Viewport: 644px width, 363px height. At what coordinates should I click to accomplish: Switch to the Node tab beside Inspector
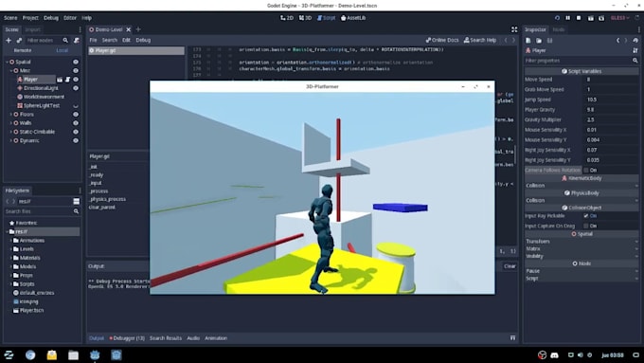(558, 29)
